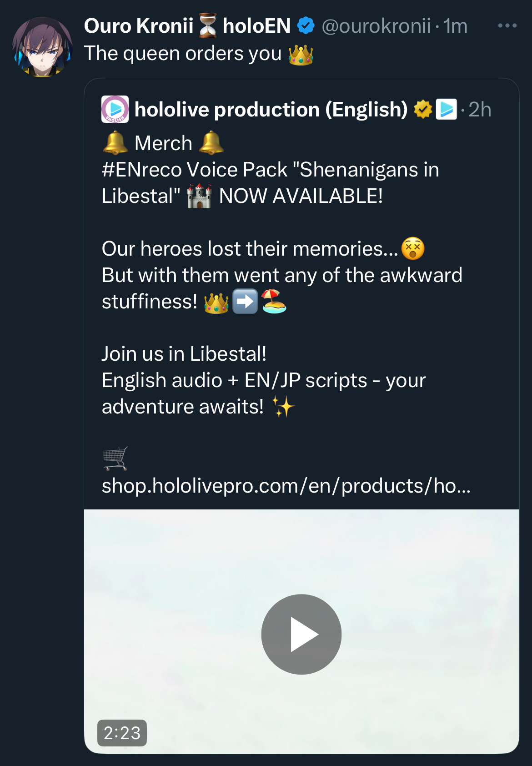
Task: Open the three-dot more options menu
Action: [507, 26]
